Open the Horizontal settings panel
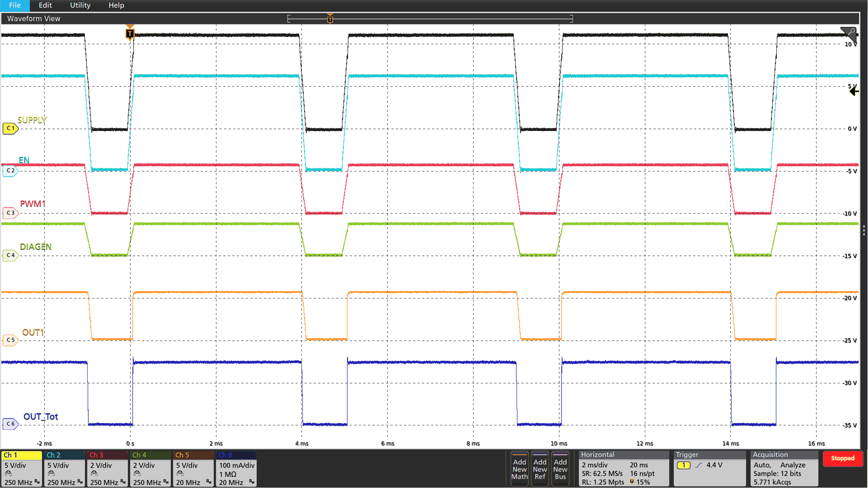The image size is (868, 488). pos(624,468)
